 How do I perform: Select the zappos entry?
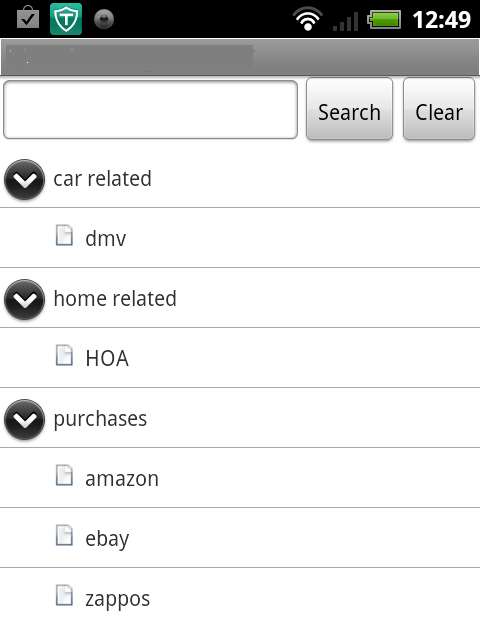[240, 597]
